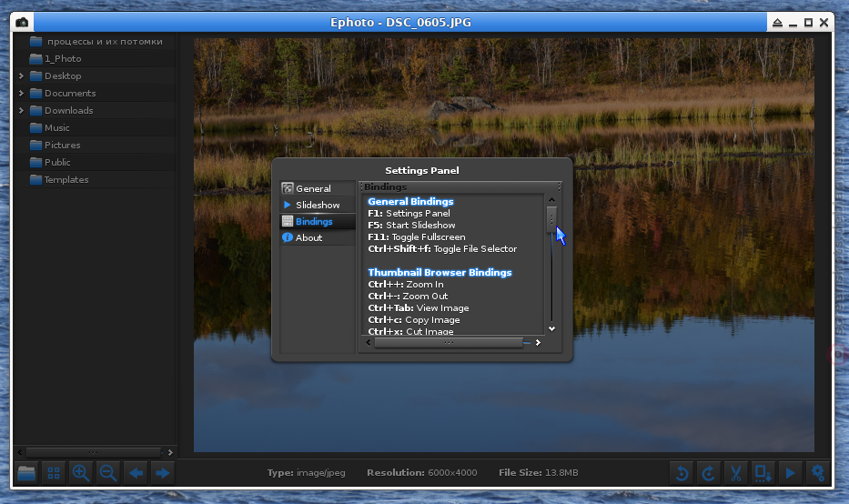Click the F11: Toggle Fullscreen entry
The image size is (849, 504).
(417, 237)
